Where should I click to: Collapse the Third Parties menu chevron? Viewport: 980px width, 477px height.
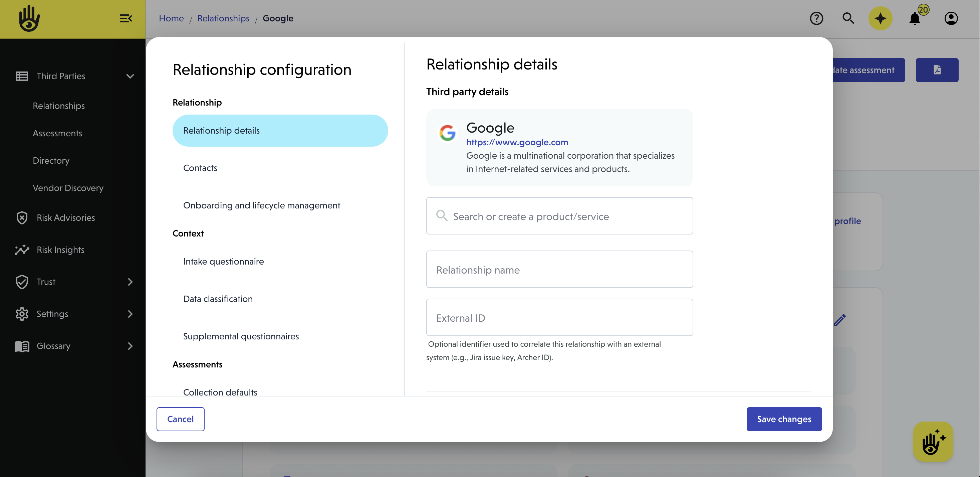130,76
